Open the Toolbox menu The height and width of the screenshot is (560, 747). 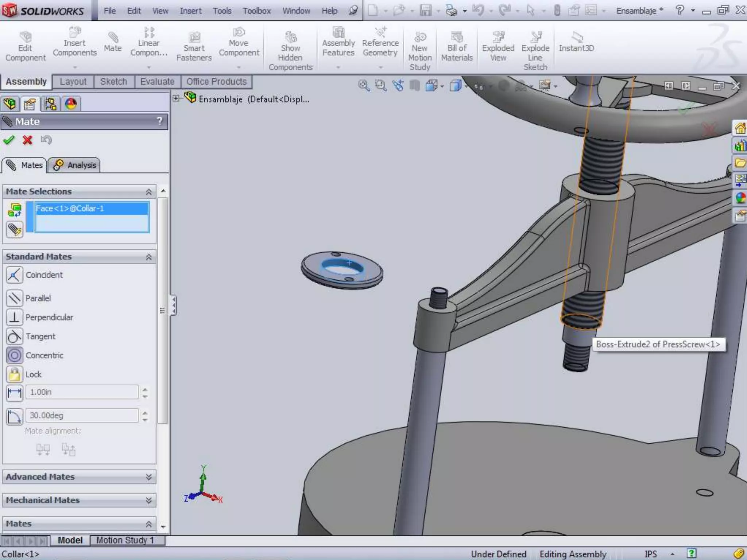(x=257, y=11)
